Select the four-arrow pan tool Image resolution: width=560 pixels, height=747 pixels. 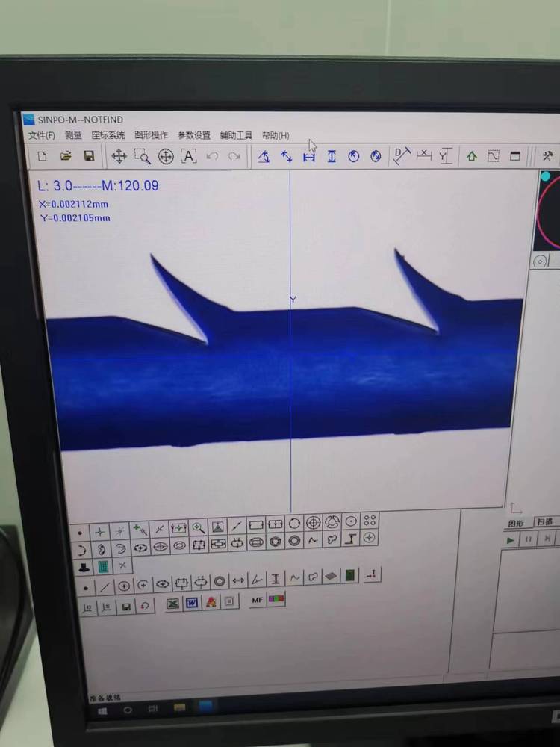coord(119,156)
